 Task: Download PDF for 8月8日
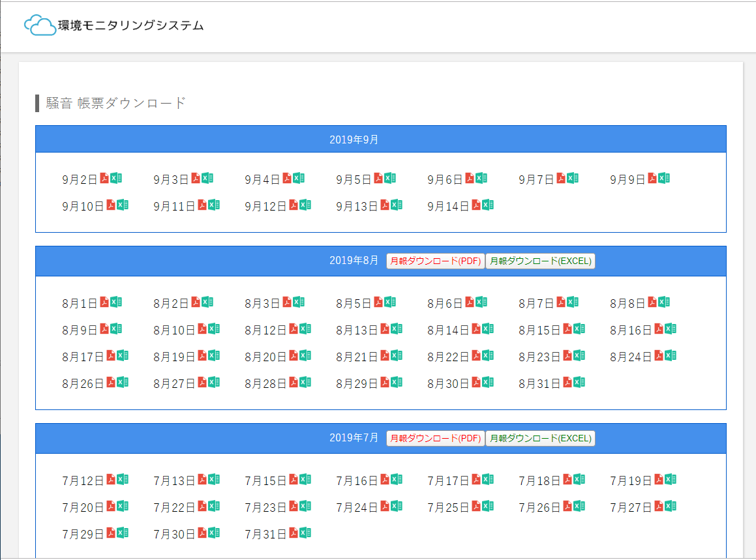(x=652, y=302)
